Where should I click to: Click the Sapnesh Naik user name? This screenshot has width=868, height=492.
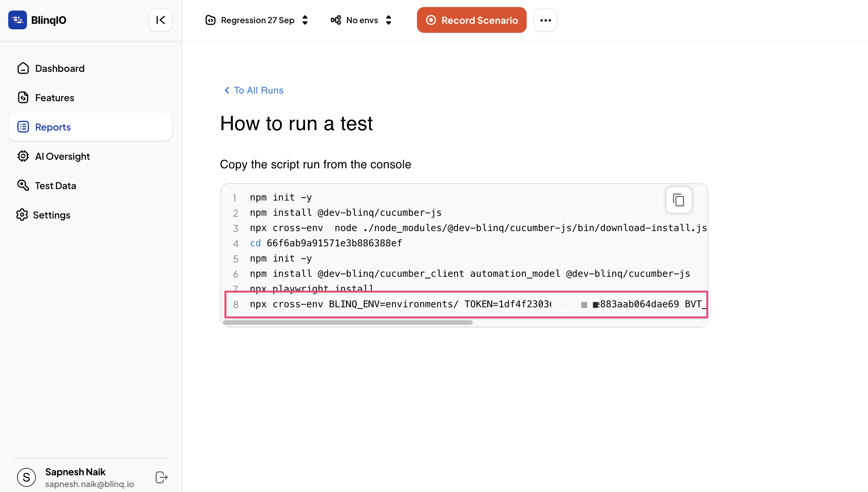pyautogui.click(x=75, y=472)
